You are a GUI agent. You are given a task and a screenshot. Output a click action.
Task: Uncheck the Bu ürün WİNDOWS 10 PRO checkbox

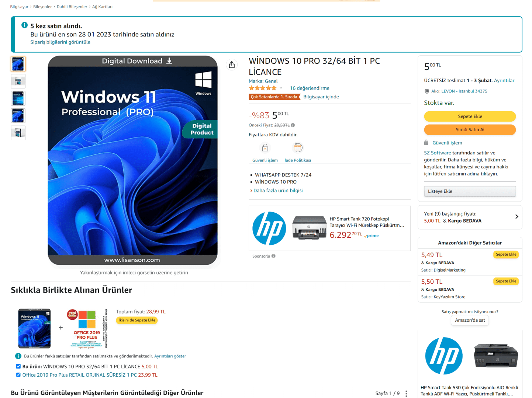(x=18, y=366)
